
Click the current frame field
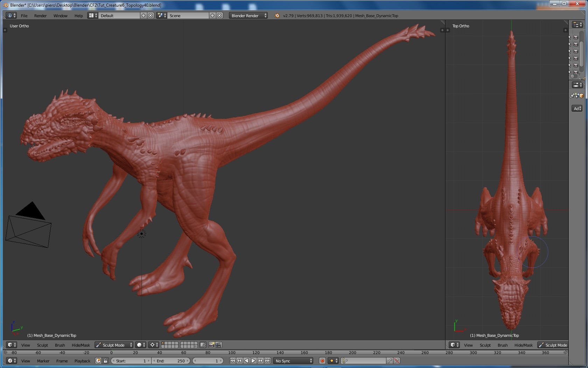pos(208,361)
